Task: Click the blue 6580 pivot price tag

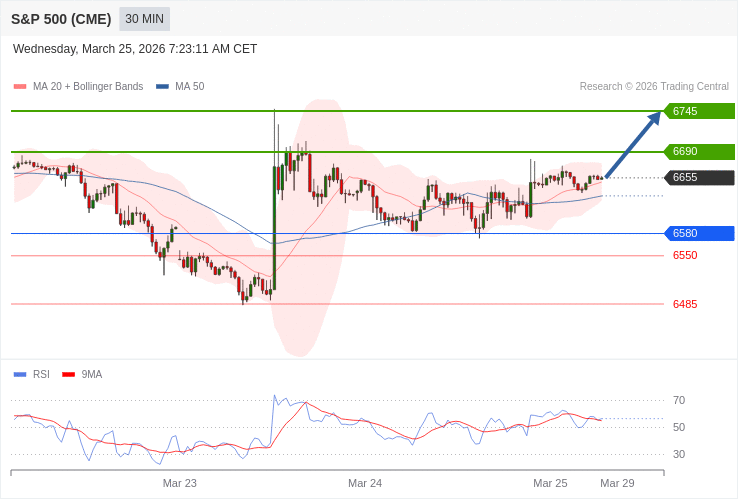Action: coord(699,234)
